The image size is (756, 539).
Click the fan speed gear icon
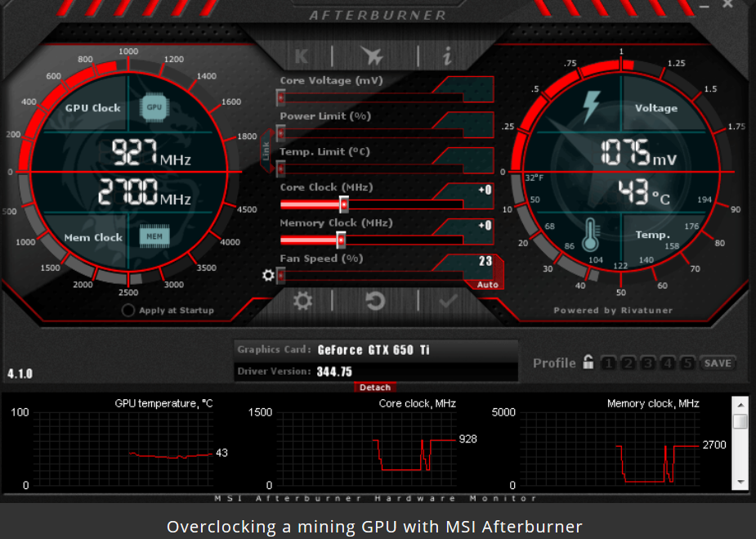click(x=268, y=275)
